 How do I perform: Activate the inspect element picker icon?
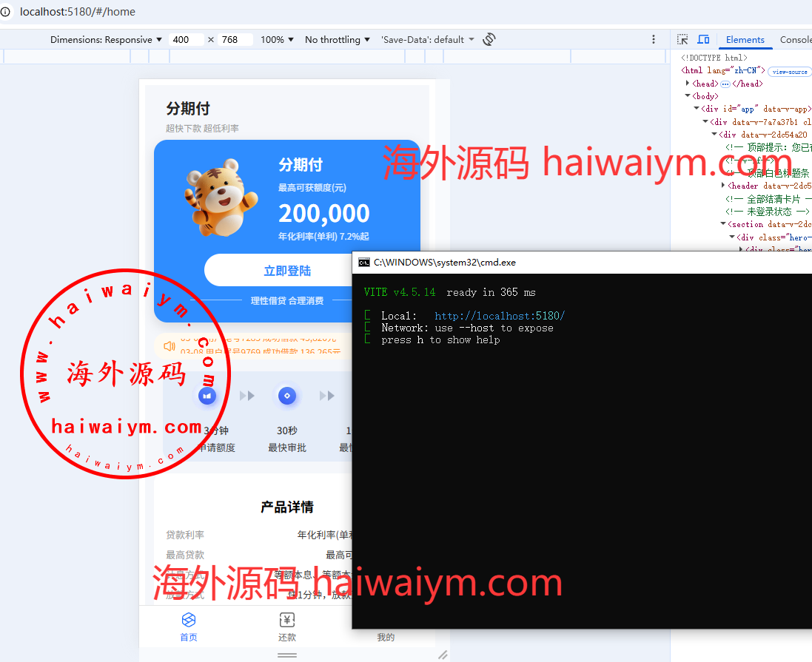click(x=682, y=39)
